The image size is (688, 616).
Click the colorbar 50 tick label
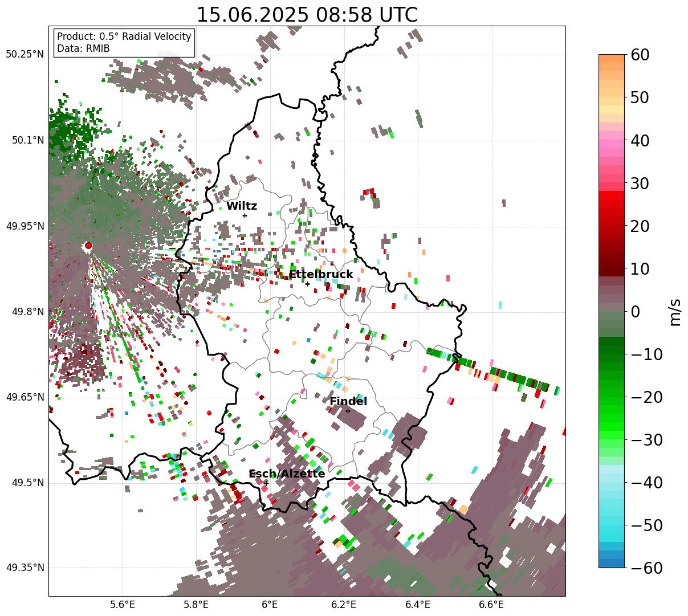(639, 97)
